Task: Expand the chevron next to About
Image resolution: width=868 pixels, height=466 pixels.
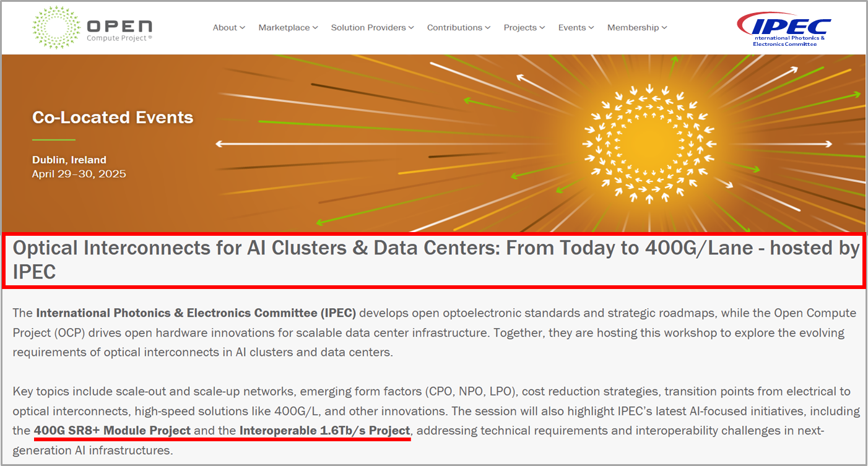Action: [242, 28]
